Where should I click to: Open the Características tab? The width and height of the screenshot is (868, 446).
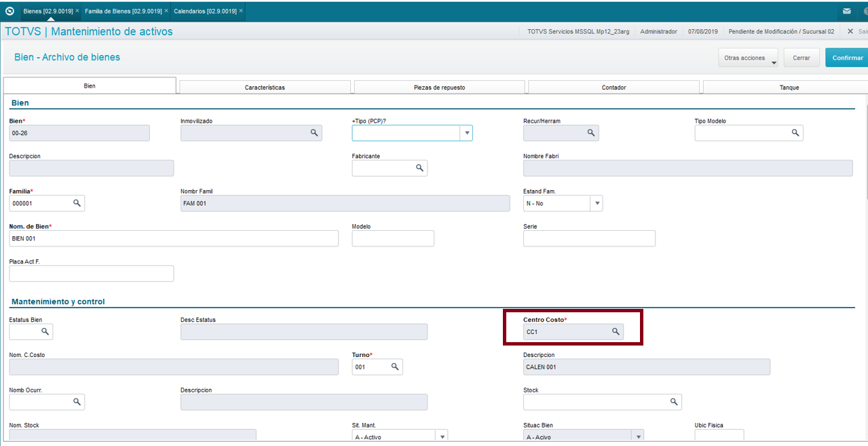coord(265,87)
